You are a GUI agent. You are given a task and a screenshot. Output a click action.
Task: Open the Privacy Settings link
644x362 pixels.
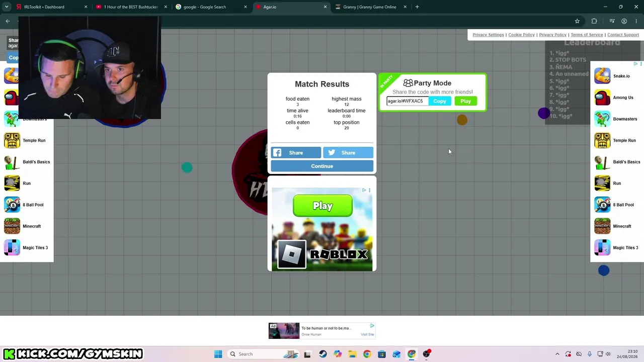488,35
